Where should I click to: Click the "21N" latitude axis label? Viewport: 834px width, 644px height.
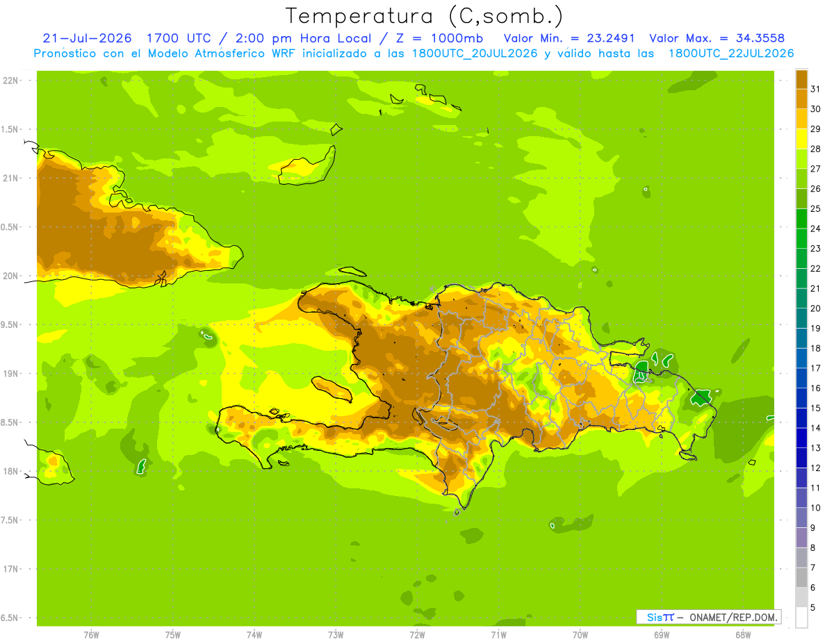10,178
